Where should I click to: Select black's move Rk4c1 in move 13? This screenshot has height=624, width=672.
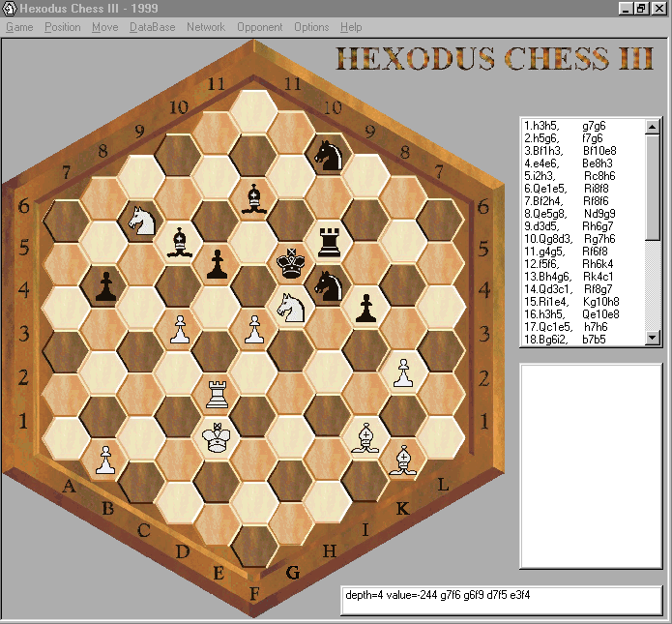pyautogui.click(x=598, y=277)
